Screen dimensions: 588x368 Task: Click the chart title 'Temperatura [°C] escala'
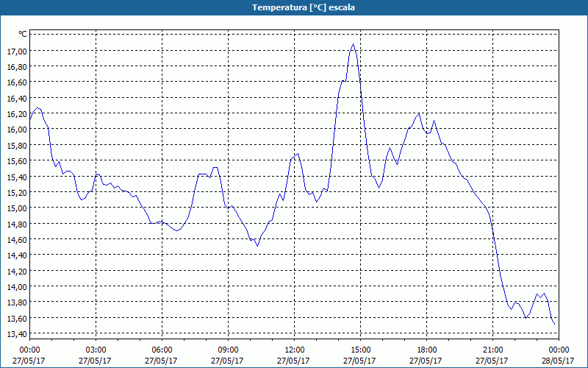point(303,7)
